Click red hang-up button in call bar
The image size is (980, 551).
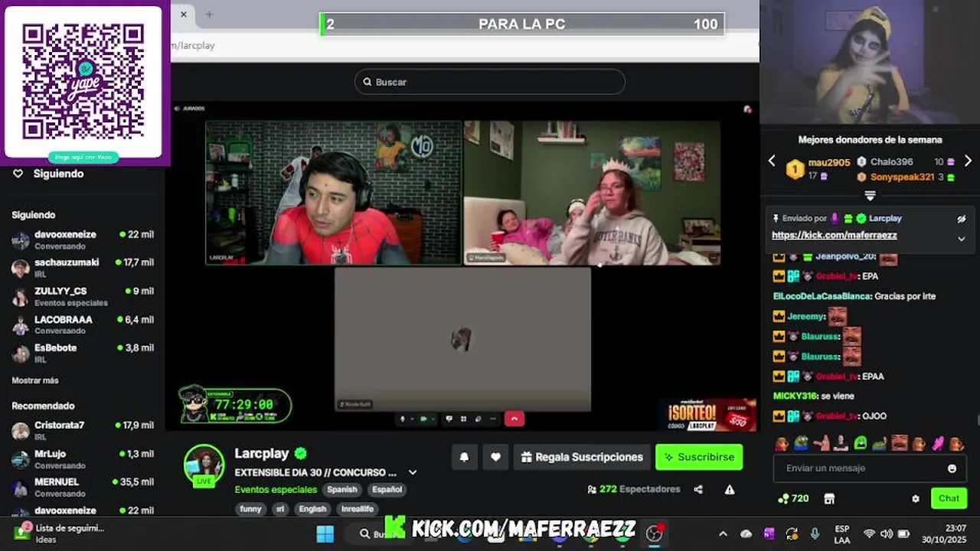tap(514, 419)
